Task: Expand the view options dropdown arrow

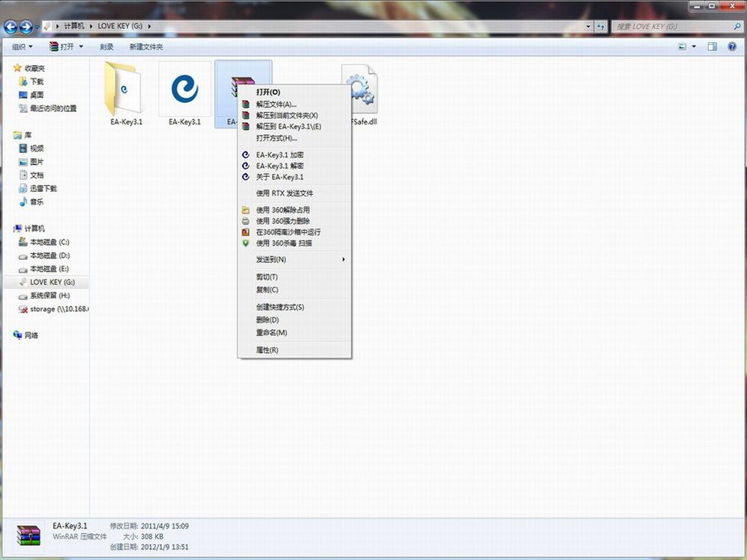Action: (694, 46)
